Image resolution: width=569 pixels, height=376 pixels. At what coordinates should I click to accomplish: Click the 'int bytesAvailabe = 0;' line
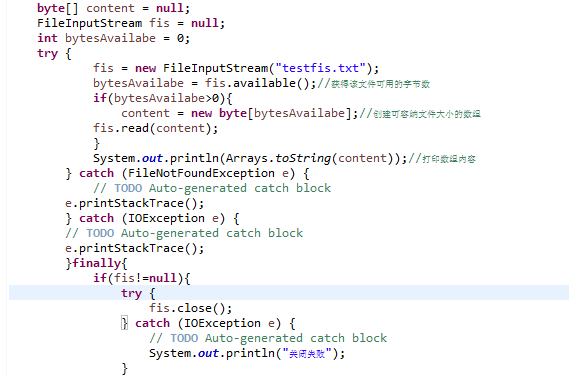[x=113, y=38]
